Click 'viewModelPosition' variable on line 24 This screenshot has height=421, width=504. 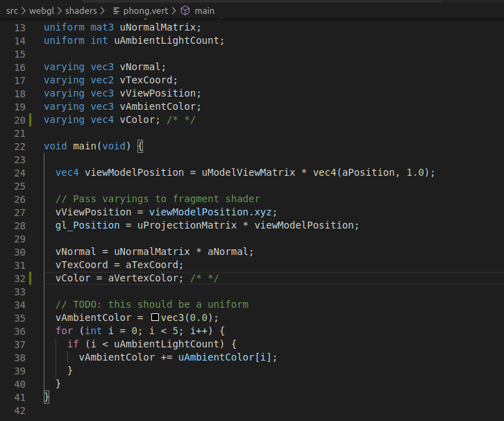(x=135, y=172)
